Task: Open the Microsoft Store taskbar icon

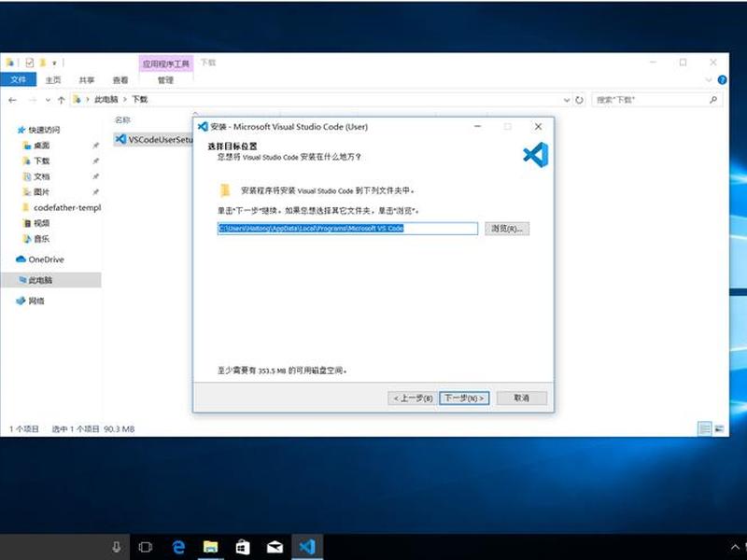Action: (x=243, y=547)
